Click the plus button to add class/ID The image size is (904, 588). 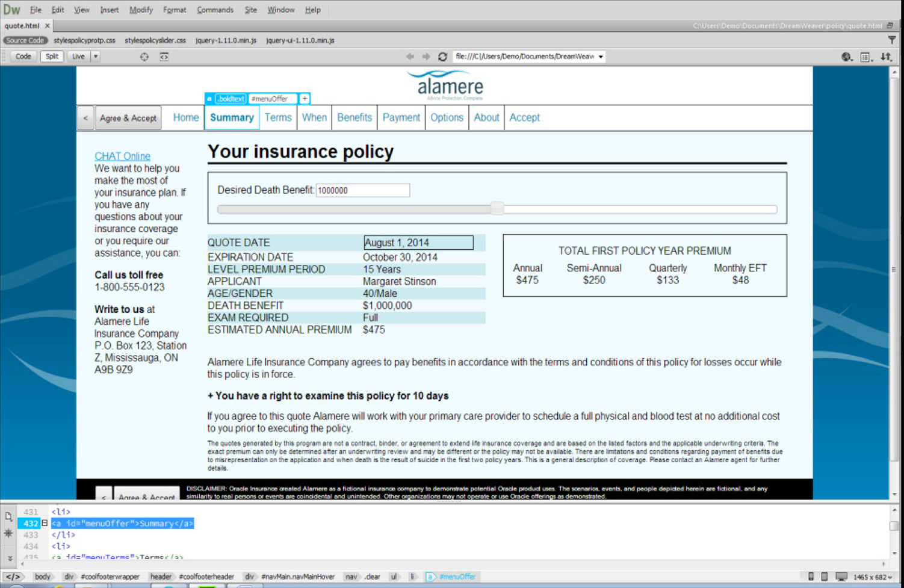(x=305, y=99)
